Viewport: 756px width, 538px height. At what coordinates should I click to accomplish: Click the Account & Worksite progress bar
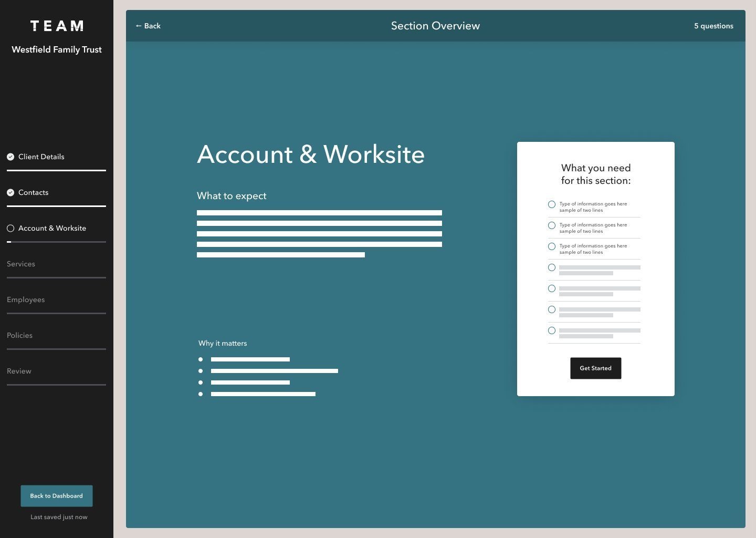tap(56, 242)
